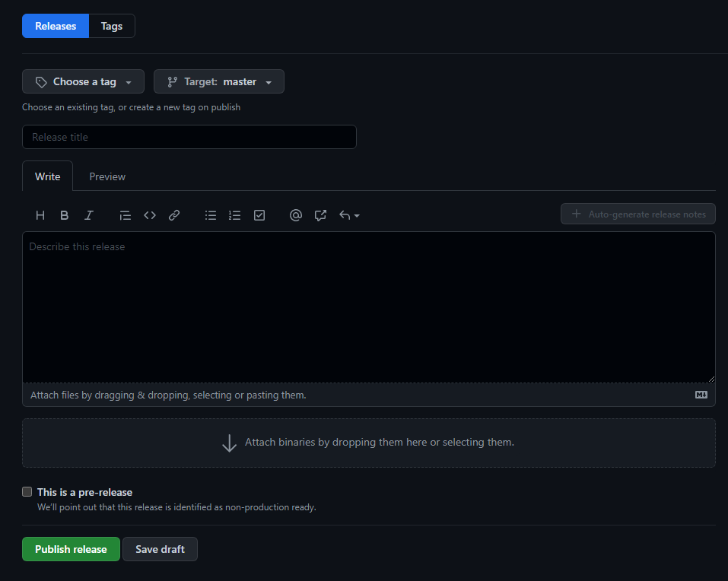Mention a user with the @ icon

click(295, 215)
